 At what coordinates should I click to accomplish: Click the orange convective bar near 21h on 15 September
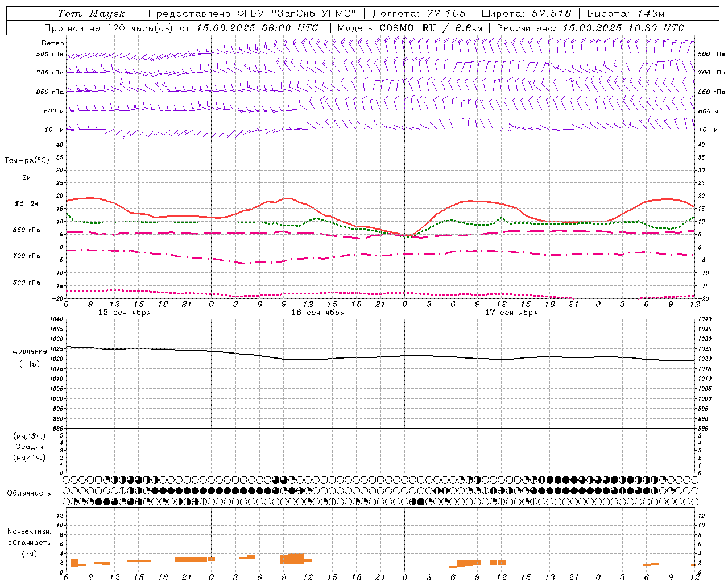point(192,559)
